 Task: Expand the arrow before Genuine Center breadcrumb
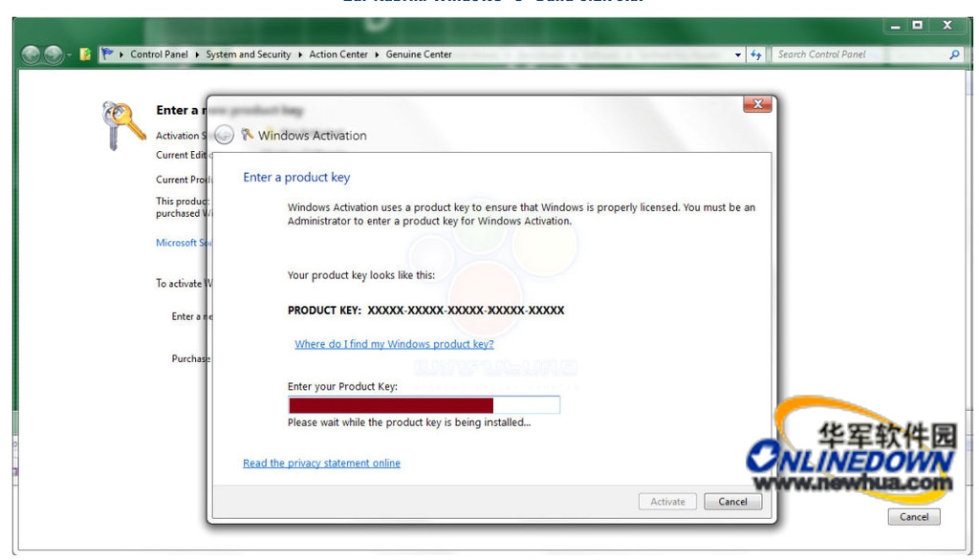[377, 54]
